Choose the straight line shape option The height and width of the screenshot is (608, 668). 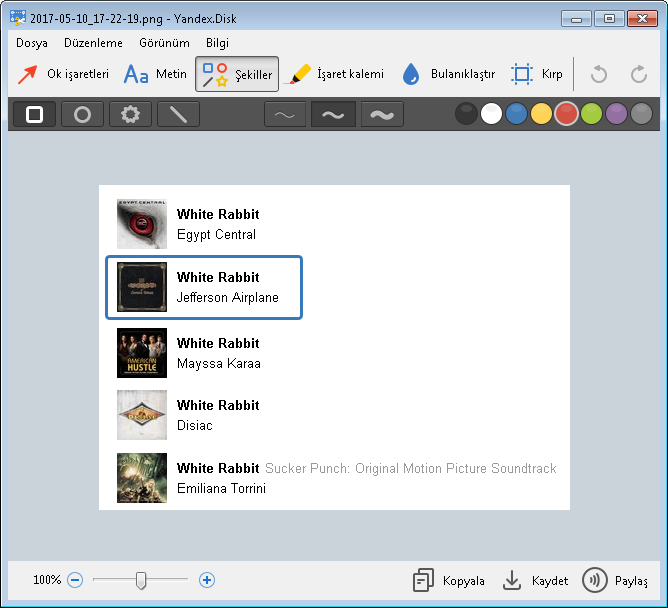[179, 114]
